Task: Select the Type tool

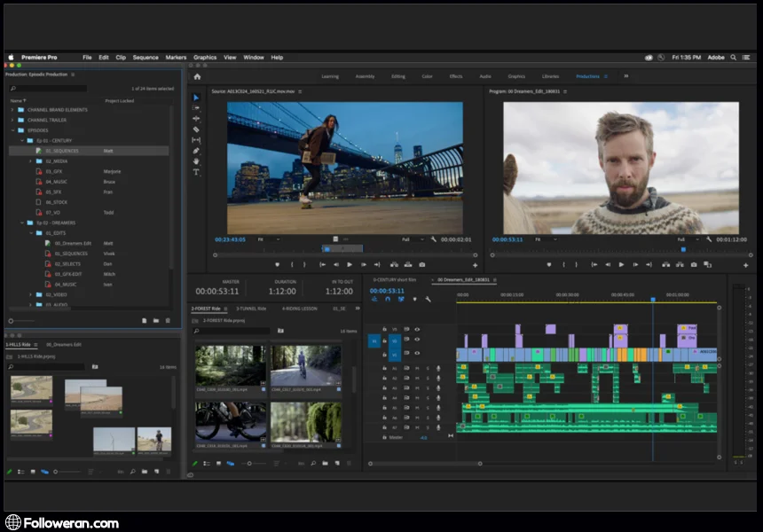Action: tap(196, 172)
